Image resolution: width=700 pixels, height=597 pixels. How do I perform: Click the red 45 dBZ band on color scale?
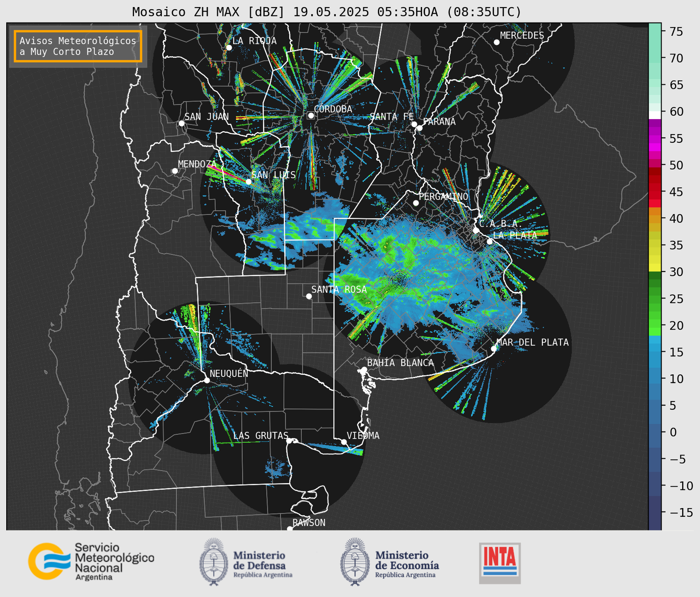(655, 191)
